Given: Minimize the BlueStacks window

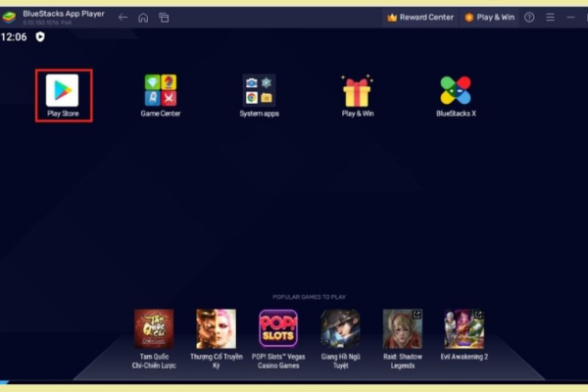Looking at the screenshot, I should [570, 18].
